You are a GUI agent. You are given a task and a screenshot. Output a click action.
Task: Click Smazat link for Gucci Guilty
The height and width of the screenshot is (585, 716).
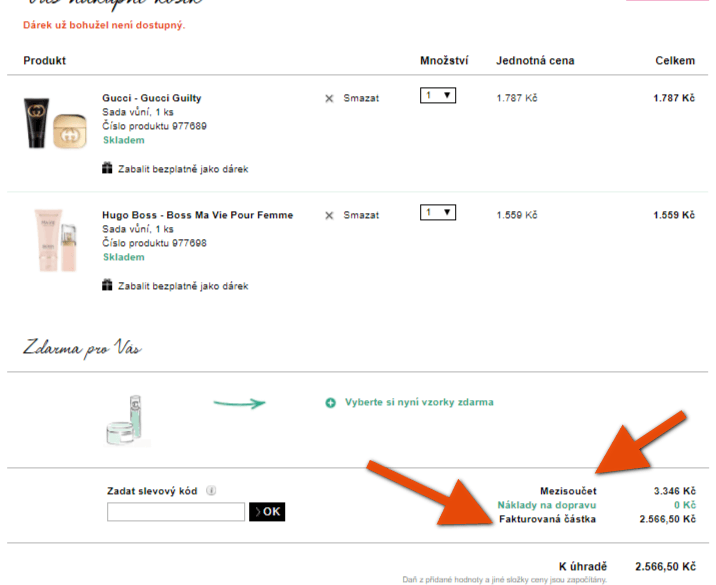[361, 98]
